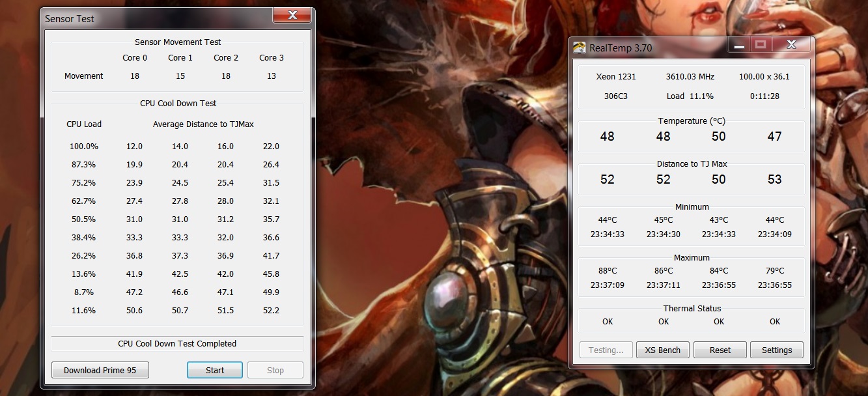Close the RealTemp 3.70 window
The width and height of the screenshot is (868, 396).
tap(791, 45)
